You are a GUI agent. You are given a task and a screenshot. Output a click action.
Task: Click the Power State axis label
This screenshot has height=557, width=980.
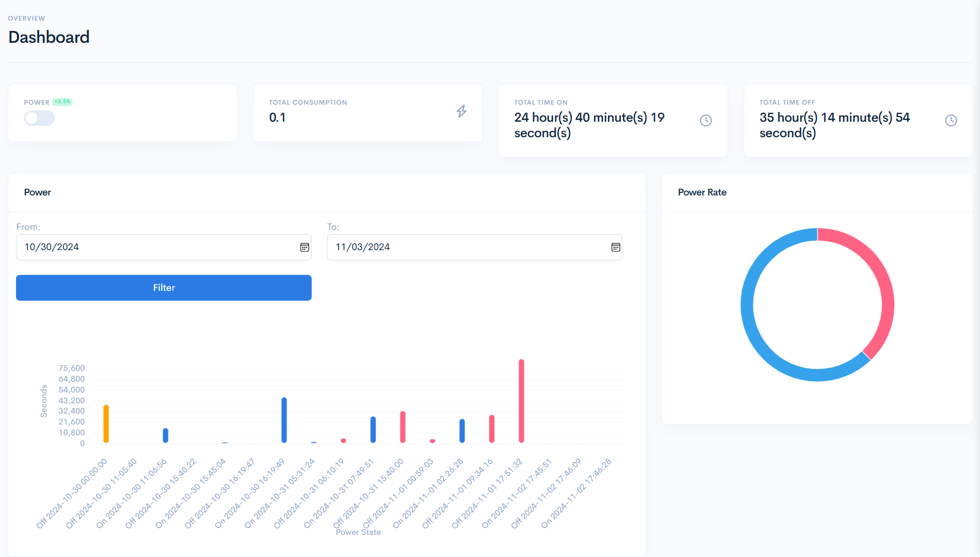coord(358,532)
